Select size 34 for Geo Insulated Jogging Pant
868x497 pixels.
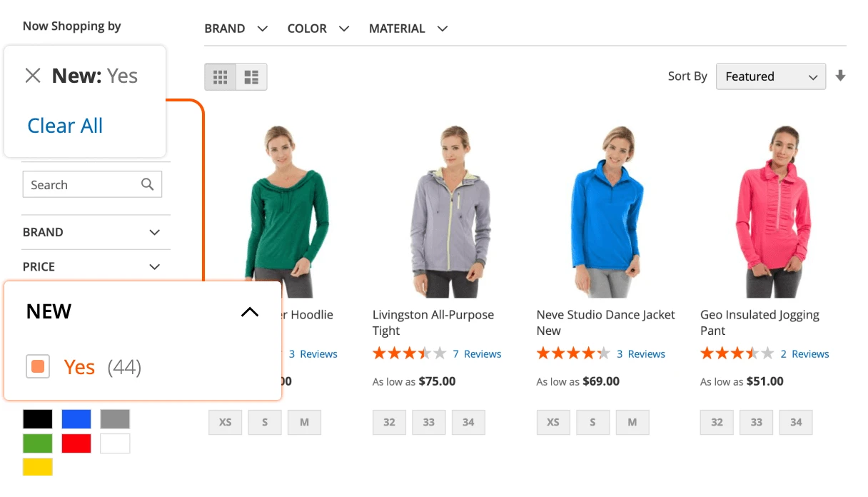click(796, 422)
